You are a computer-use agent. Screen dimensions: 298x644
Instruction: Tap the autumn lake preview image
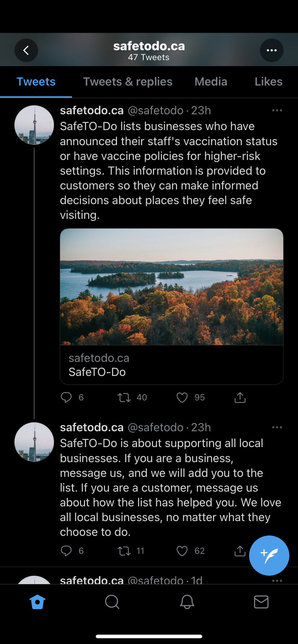[171, 287]
